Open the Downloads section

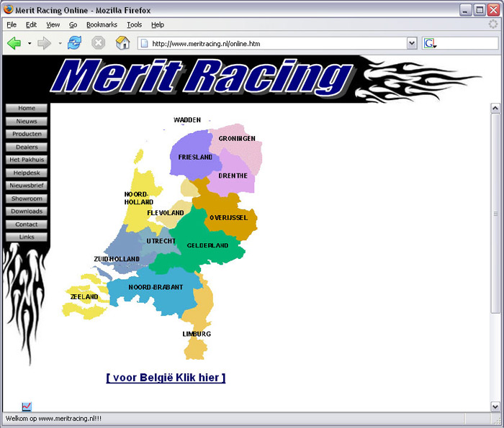[27, 211]
